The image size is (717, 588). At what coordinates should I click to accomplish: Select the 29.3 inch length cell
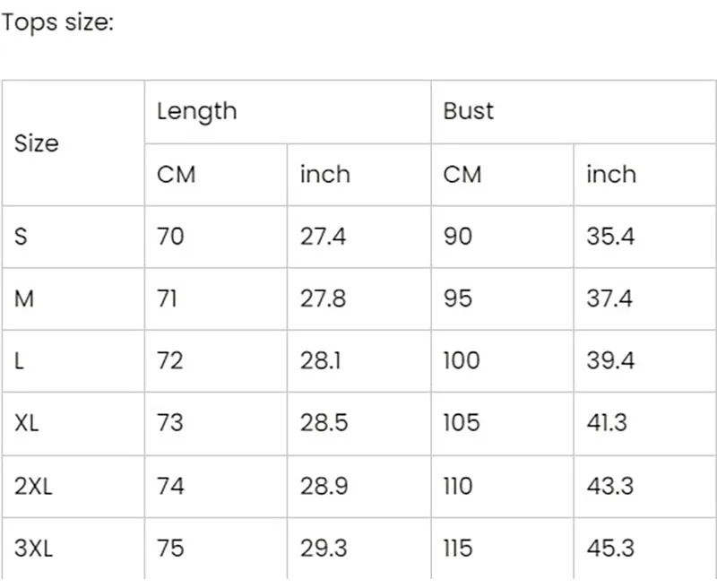[x=359, y=549]
